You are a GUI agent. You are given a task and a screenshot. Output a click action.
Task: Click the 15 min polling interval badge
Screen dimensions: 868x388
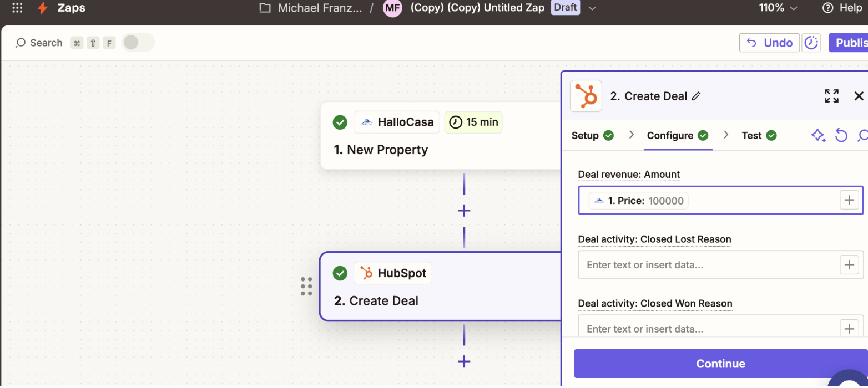click(473, 122)
